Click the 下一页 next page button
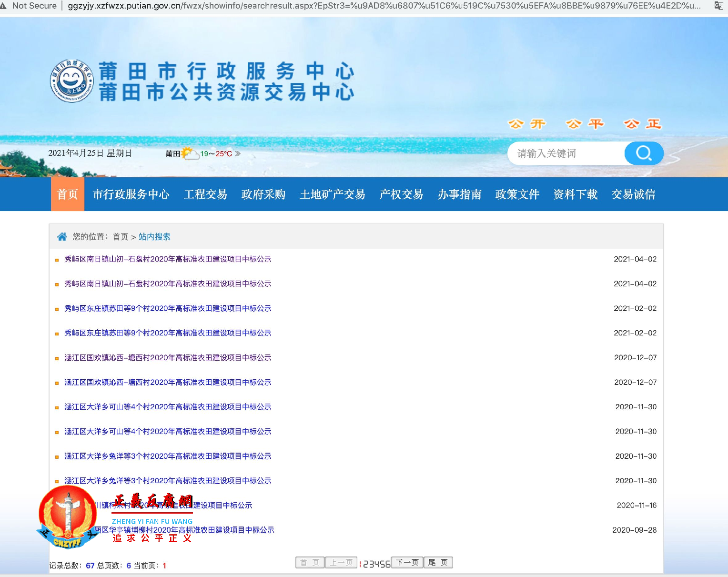This screenshot has height=577, width=728. [407, 563]
